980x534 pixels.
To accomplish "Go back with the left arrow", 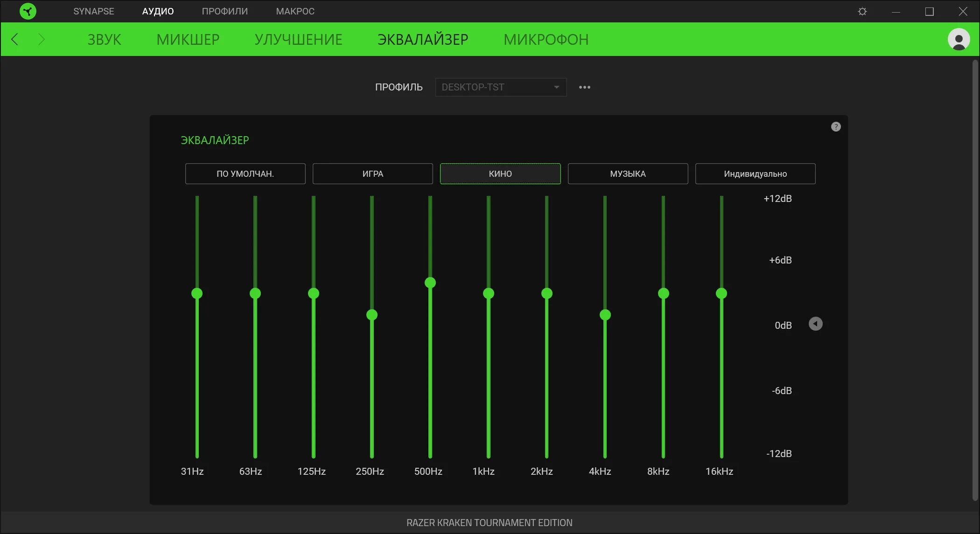I will (x=15, y=39).
